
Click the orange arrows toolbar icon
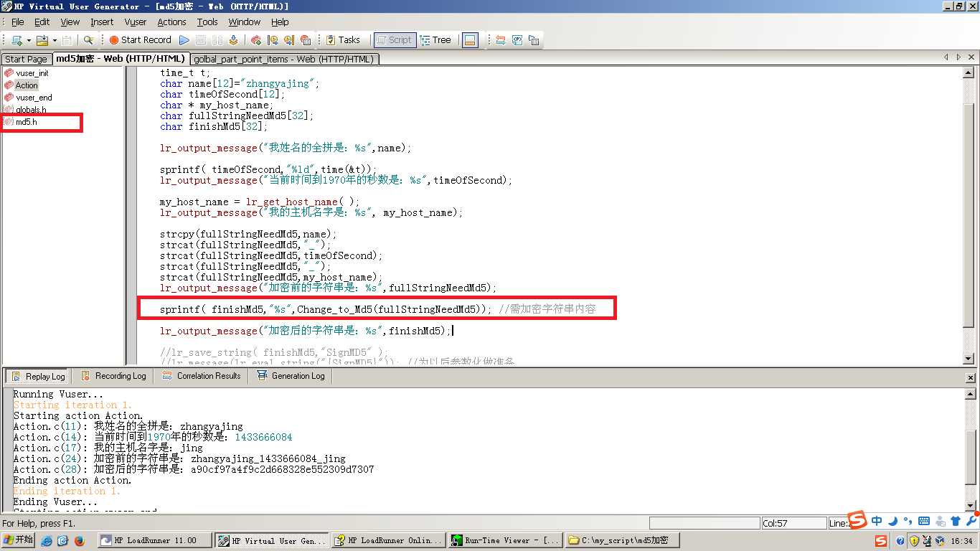tap(500, 40)
